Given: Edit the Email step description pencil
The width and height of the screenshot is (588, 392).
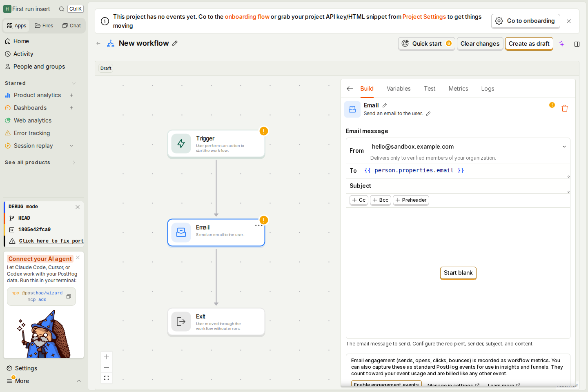Looking at the screenshot, I should 428,114.
